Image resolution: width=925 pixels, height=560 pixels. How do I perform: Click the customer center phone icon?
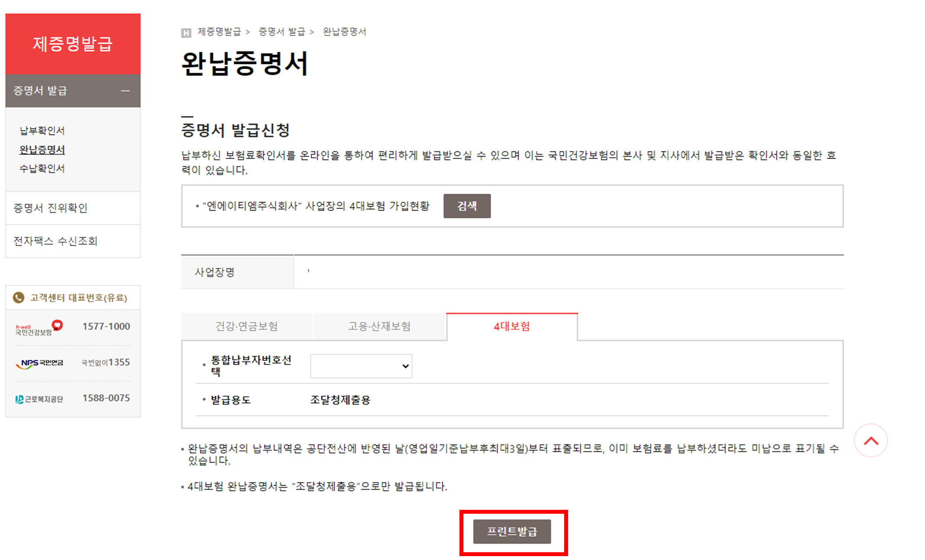click(19, 298)
